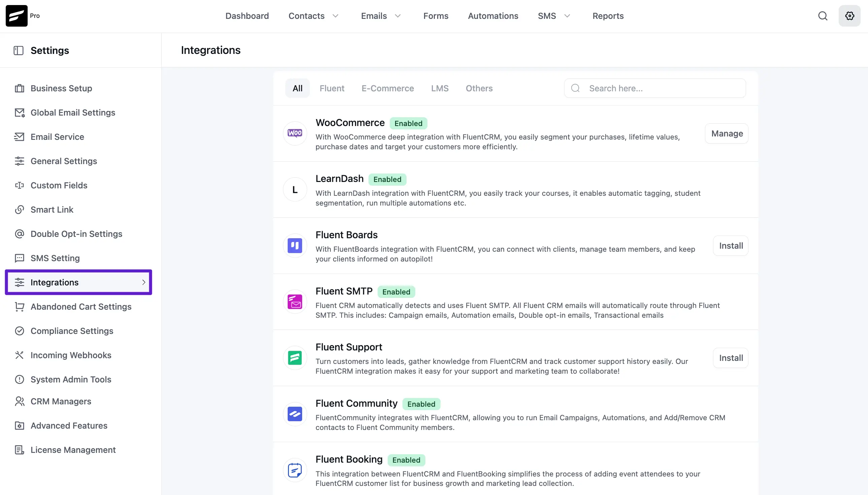
Task: Open Double Opt-in Settings
Action: [76, 234]
